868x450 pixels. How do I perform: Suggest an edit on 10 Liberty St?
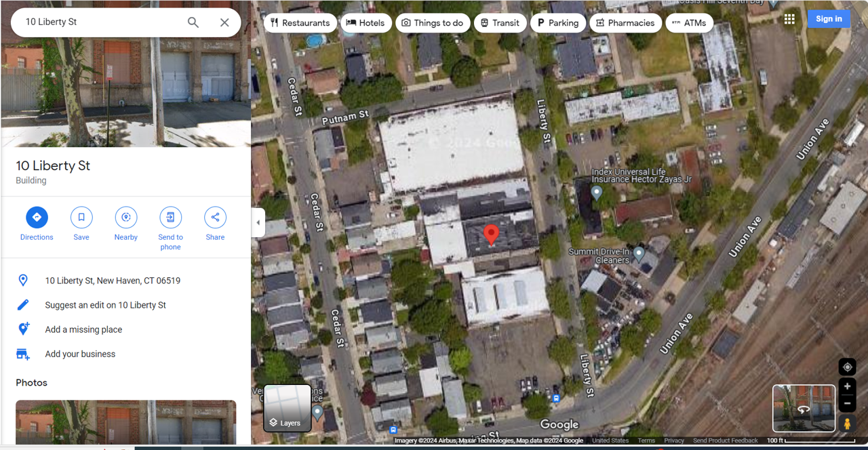pos(106,305)
